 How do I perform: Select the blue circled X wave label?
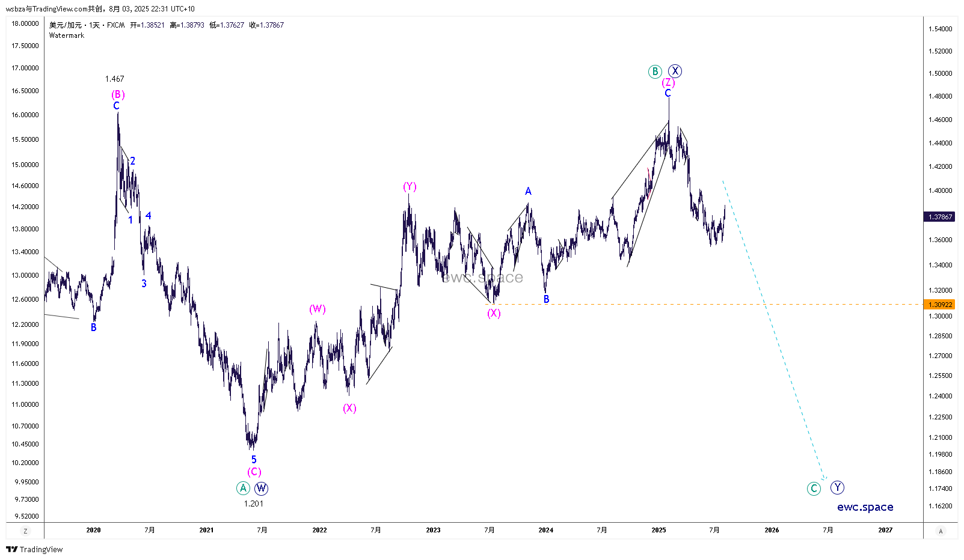tap(675, 71)
